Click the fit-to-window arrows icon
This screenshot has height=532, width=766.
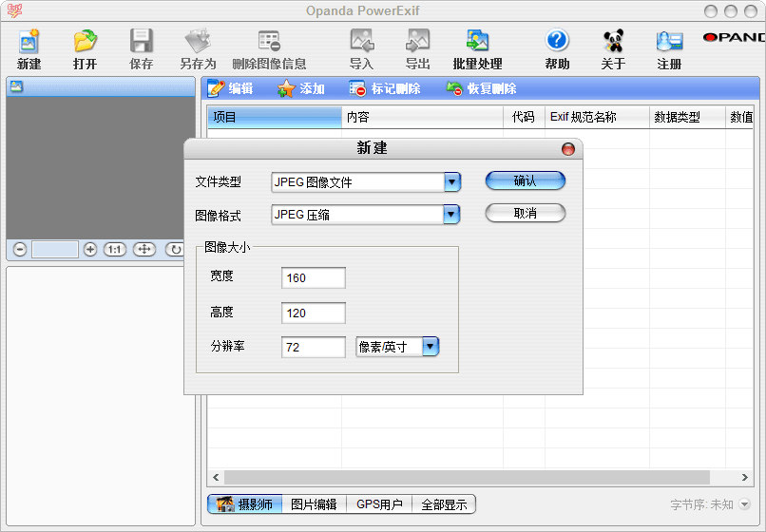point(144,250)
